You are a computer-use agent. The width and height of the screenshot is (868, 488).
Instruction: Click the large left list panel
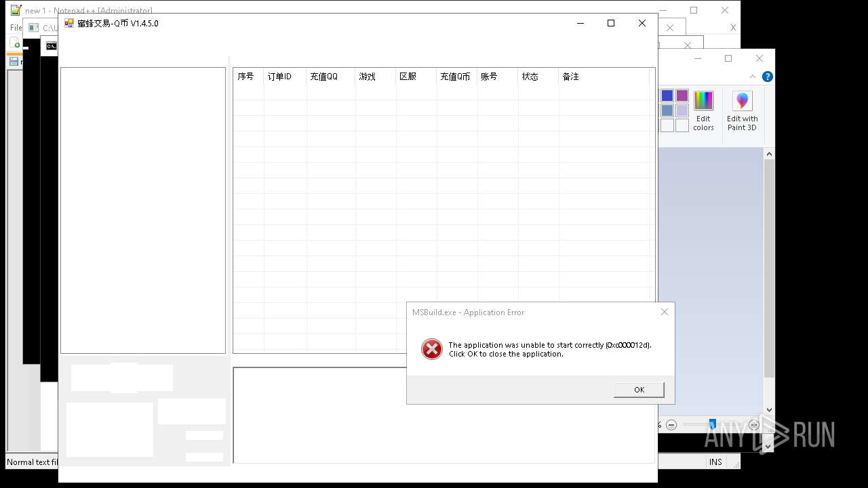coord(143,210)
